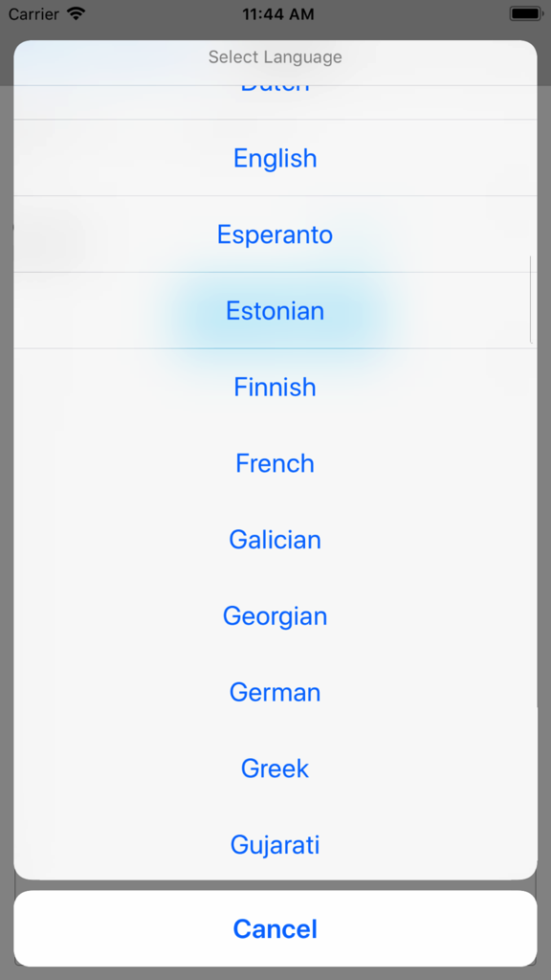Tap the Select Language title header
The height and width of the screenshot is (980, 551).
coord(275,57)
